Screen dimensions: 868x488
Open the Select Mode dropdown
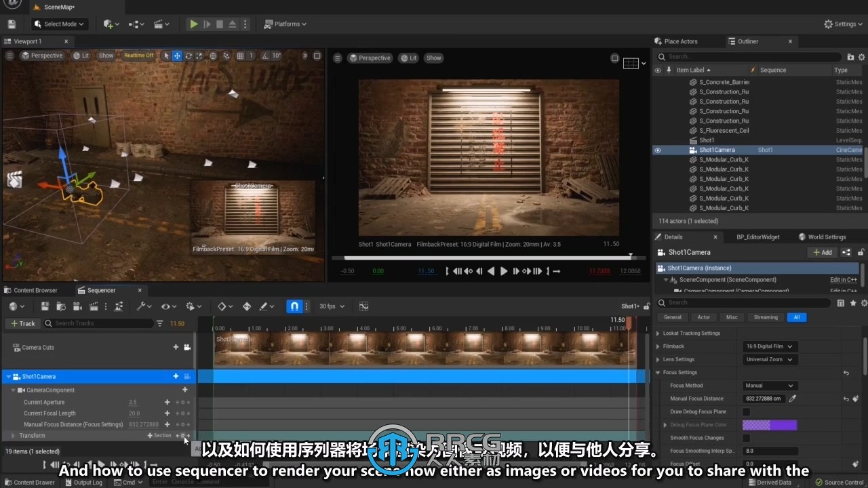pos(59,24)
